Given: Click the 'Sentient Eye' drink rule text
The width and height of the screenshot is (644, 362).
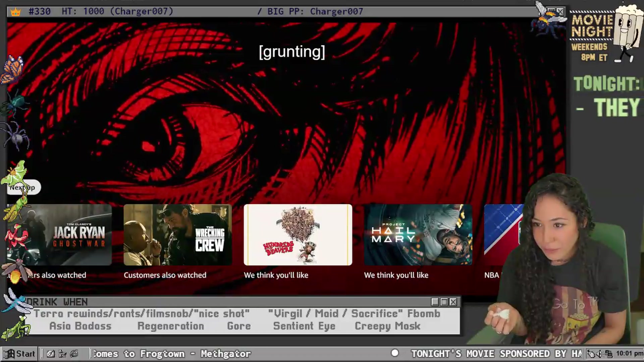Looking at the screenshot, I should click(304, 326).
